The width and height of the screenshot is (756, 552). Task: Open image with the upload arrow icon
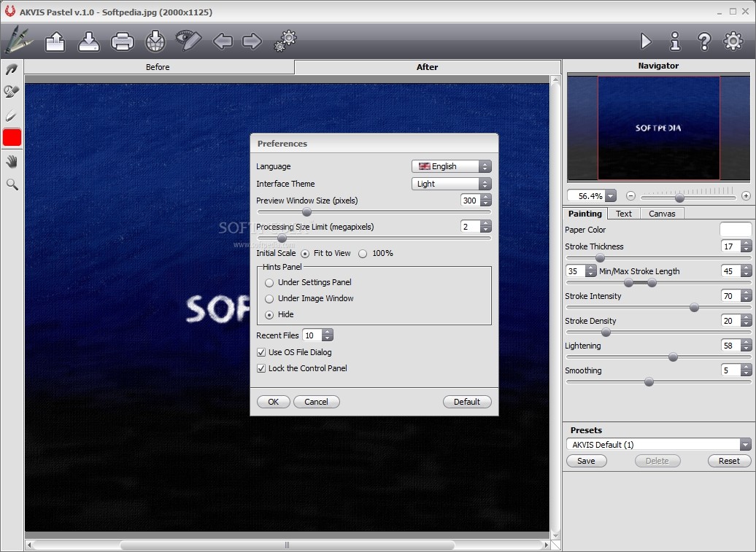(x=55, y=42)
